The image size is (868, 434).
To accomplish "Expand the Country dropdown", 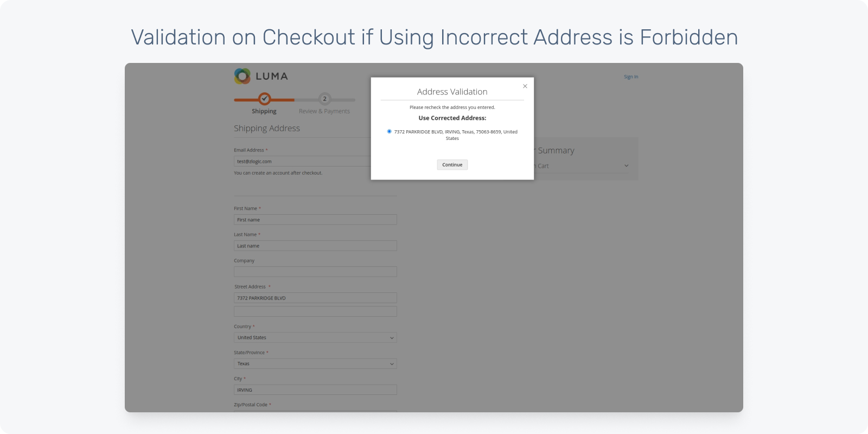I will (x=315, y=337).
